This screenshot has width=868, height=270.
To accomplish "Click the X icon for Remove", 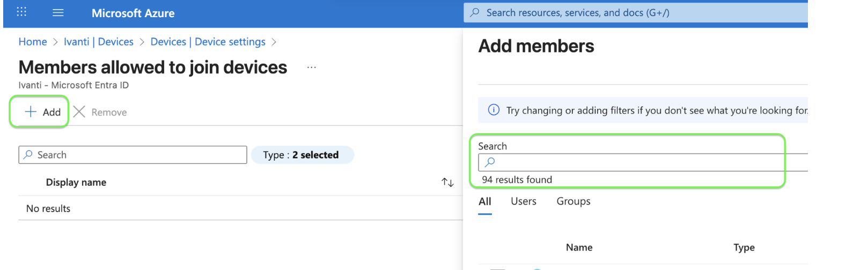I will (79, 111).
